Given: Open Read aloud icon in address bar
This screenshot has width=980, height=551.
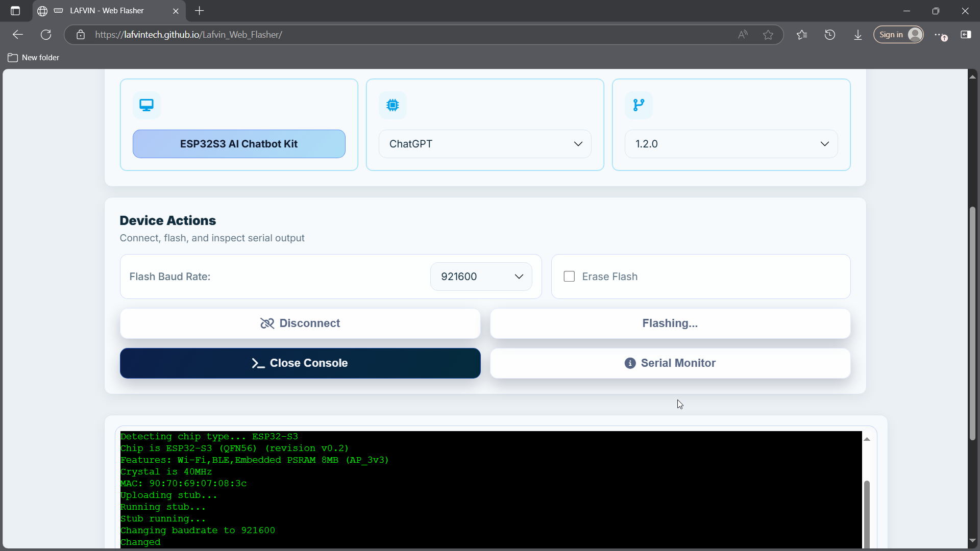Looking at the screenshot, I should [x=743, y=35].
